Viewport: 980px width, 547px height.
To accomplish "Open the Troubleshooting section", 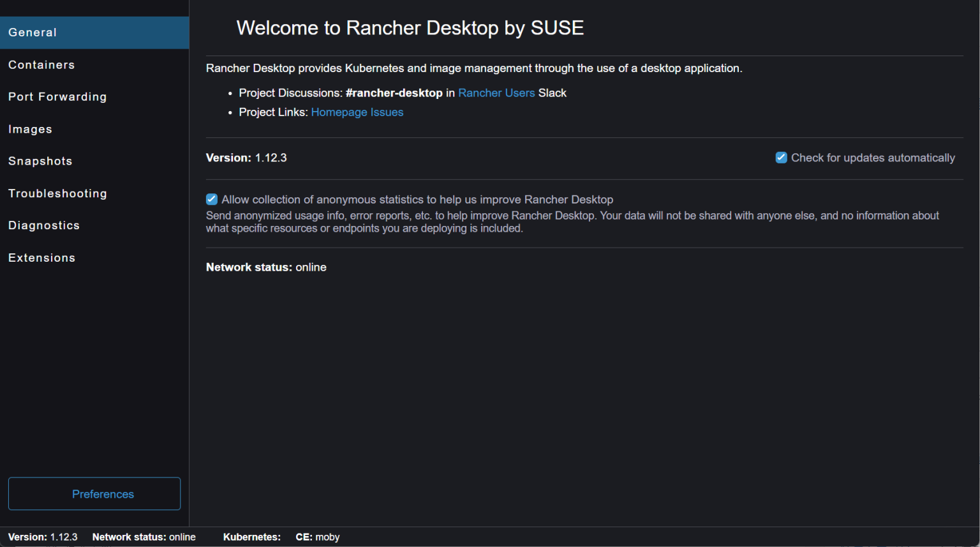I will click(57, 193).
